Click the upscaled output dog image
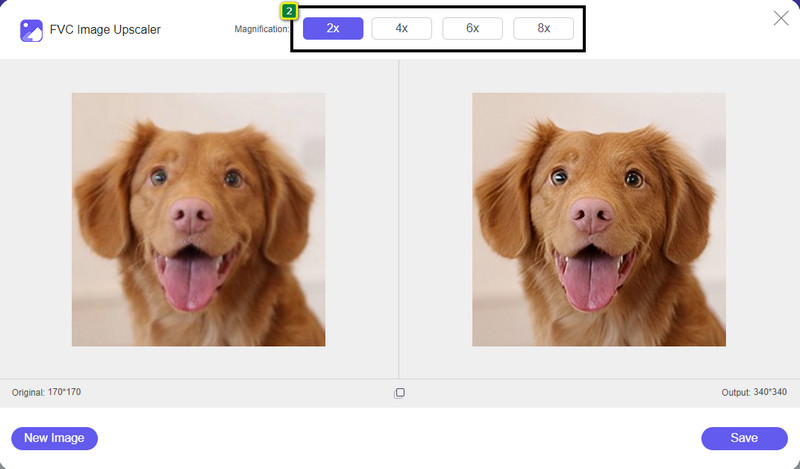Image resolution: width=800 pixels, height=469 pixels. (x=599, y=219)
